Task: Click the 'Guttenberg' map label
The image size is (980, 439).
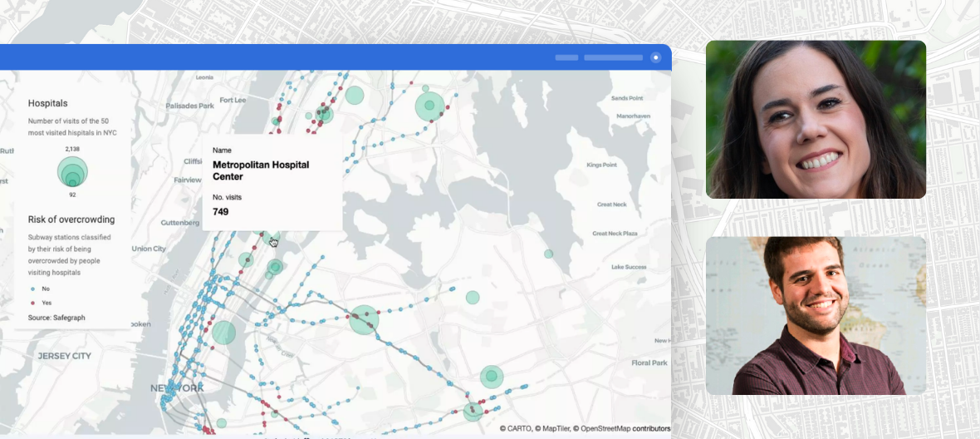Action: point(180,223)
